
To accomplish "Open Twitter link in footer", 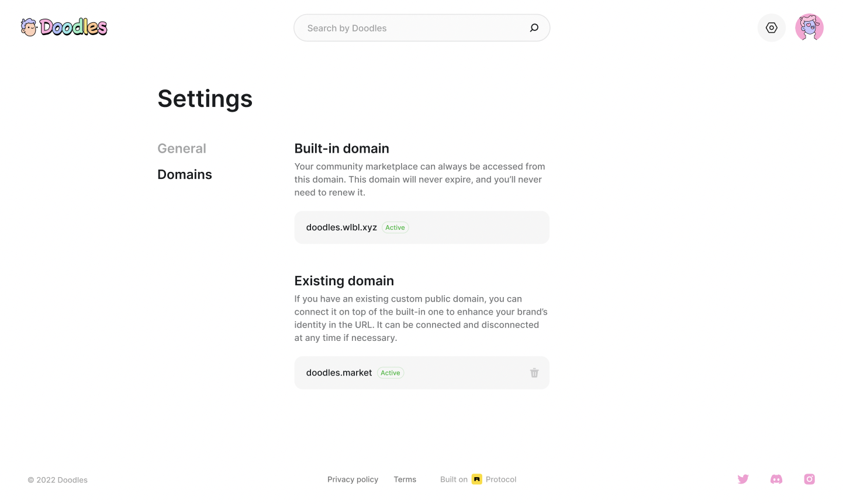I will [x=743, y=479].
